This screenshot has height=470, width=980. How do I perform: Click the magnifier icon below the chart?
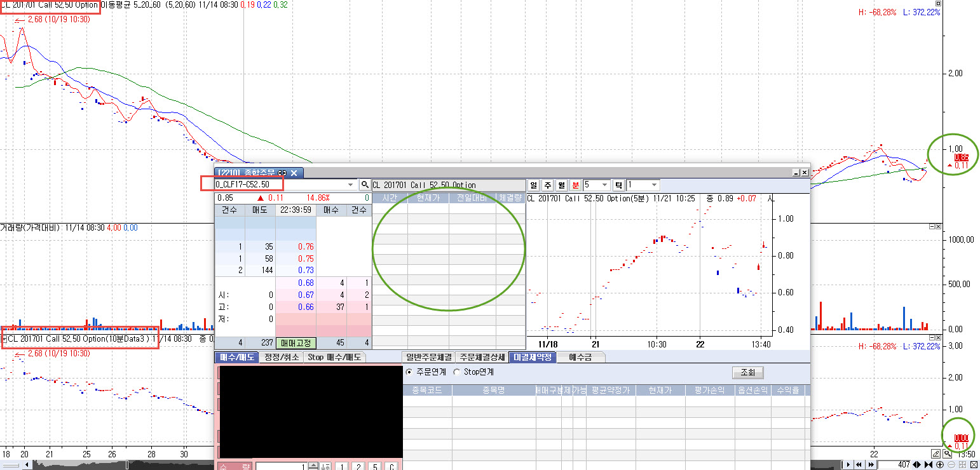(947, 453)
